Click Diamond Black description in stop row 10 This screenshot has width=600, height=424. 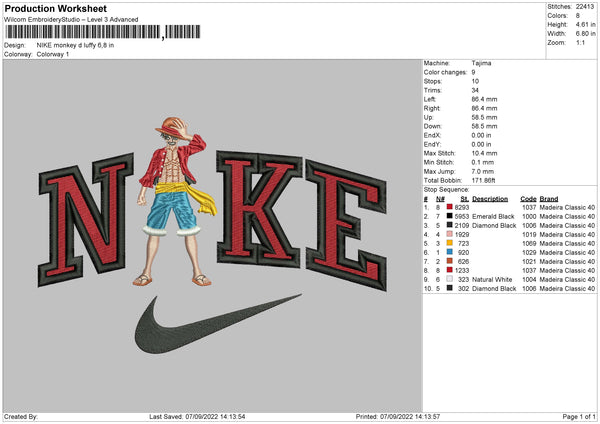(x=494, y=289)
